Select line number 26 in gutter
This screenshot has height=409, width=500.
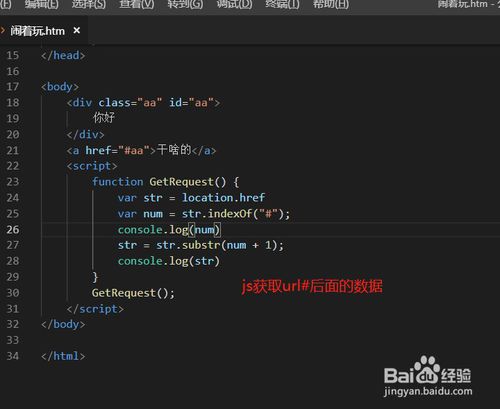pyautogui.click(x=13, y=230)
